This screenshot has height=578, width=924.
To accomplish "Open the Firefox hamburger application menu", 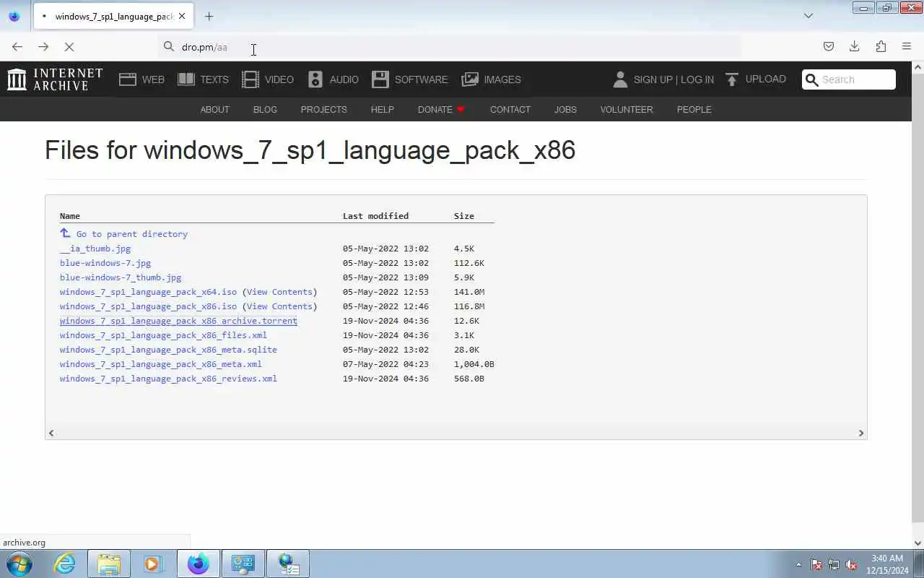I will coord(907,47).
